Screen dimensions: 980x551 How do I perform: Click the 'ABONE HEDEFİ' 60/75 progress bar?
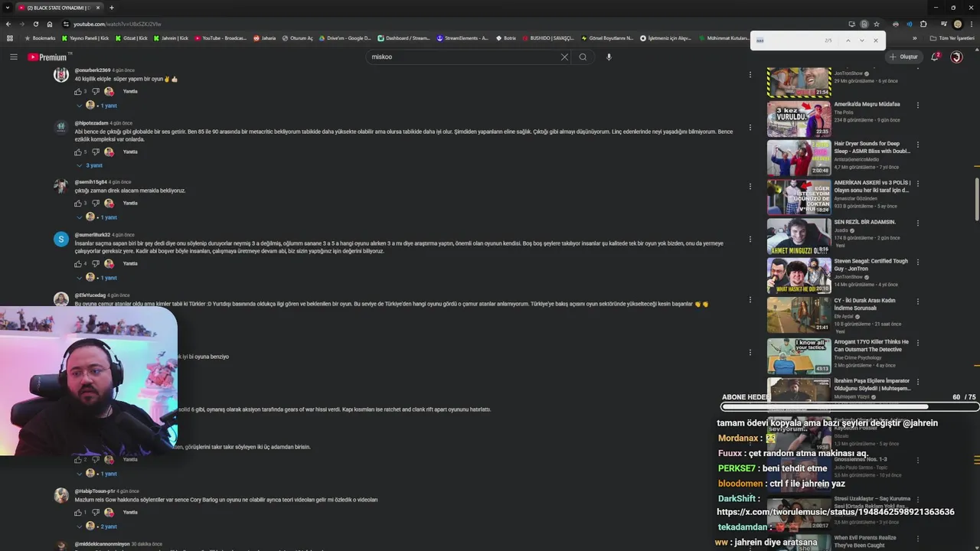[850, 406]
